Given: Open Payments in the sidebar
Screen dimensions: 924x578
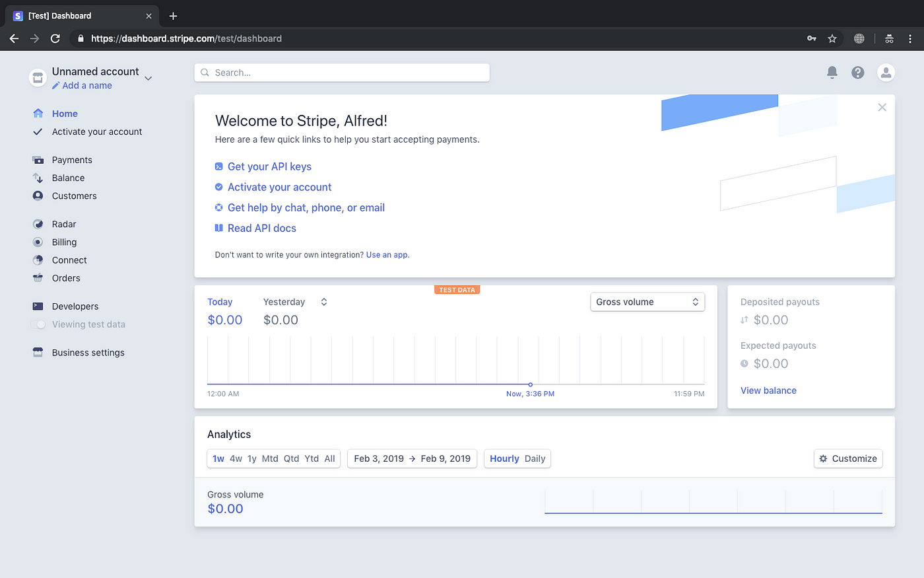Looking at the screenshot, I should 72,160.
